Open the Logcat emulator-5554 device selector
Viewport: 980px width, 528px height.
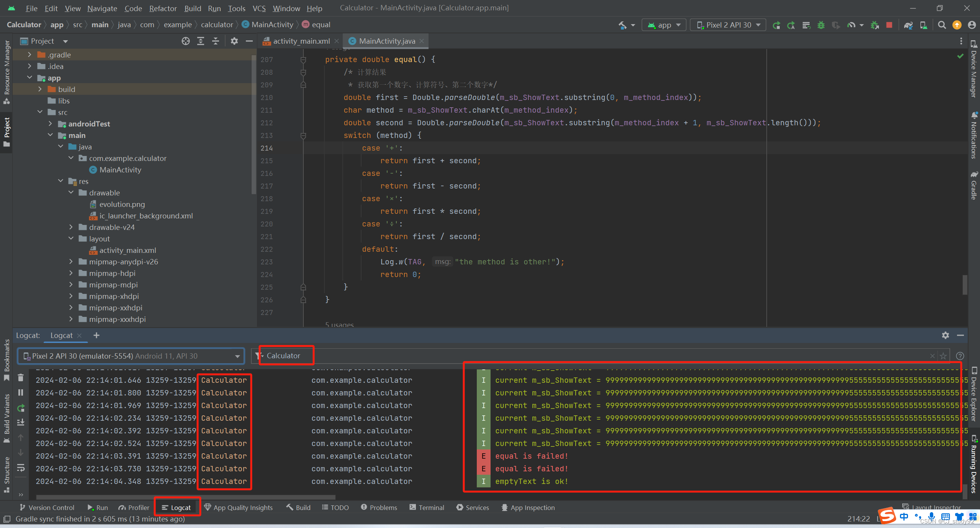pos(131,356)
